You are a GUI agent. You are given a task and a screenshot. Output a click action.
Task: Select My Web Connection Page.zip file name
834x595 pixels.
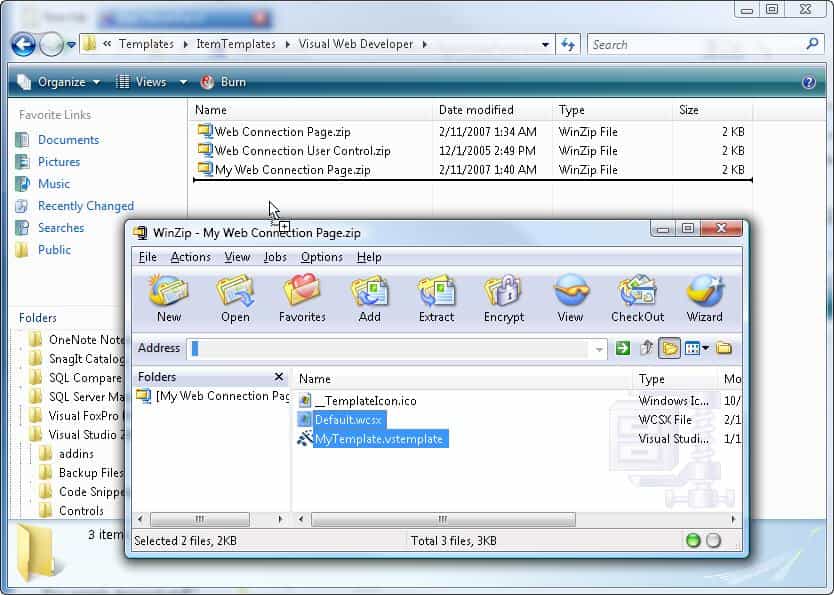tap(292, 170)
